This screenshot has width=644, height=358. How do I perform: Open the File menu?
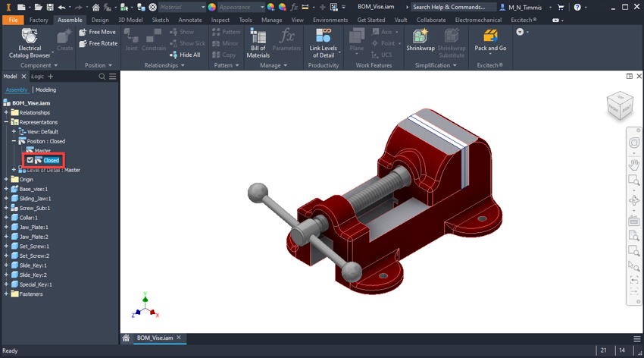13,20
